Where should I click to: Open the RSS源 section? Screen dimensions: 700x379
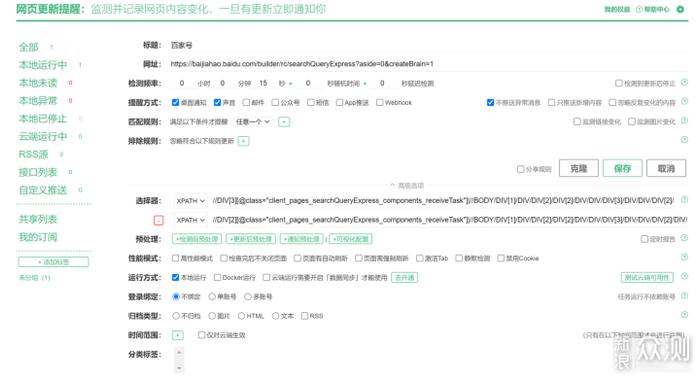pyautogui.click(x=33, y=154)
